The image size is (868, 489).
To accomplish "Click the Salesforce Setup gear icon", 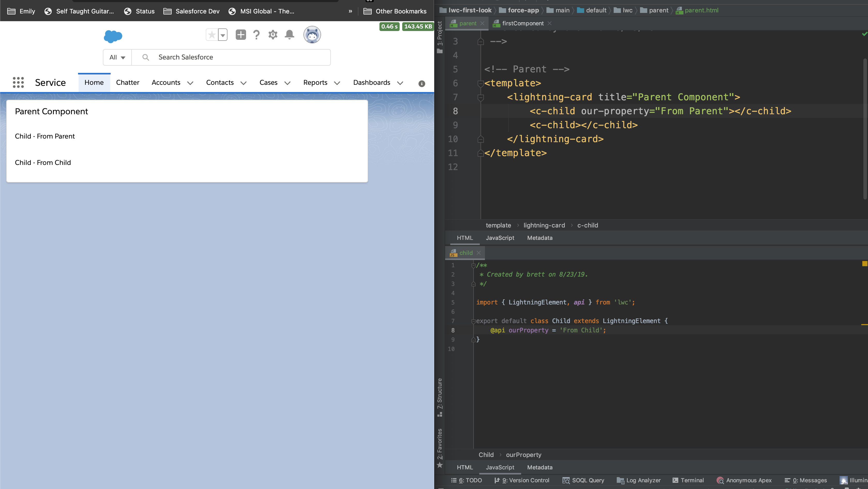I will pos(272,35).
